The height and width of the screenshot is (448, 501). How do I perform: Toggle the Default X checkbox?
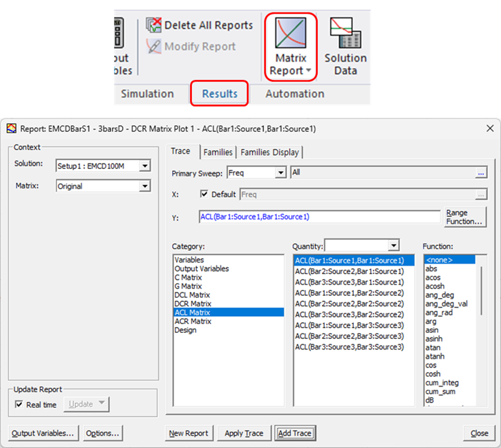204,194
